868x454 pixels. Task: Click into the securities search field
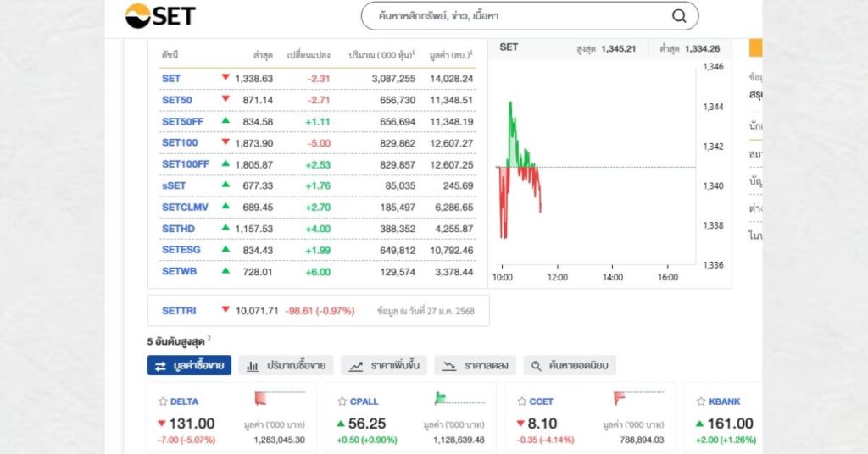(x=517, y=16)
